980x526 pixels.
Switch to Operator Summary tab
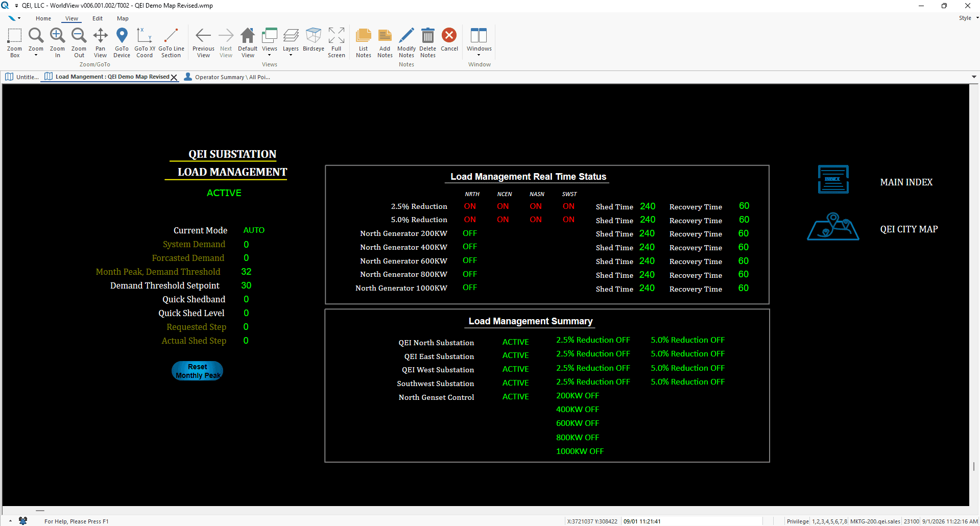click(227, 77)
